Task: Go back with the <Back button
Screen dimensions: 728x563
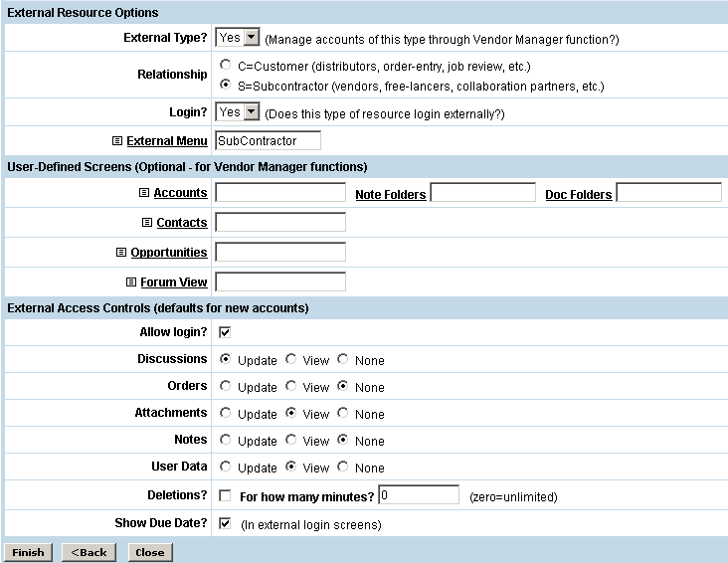Action: pyautogui.click(x=89, y=552)
